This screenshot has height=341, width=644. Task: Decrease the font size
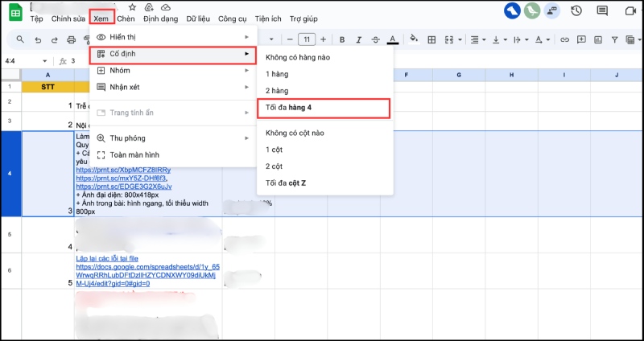290,39
